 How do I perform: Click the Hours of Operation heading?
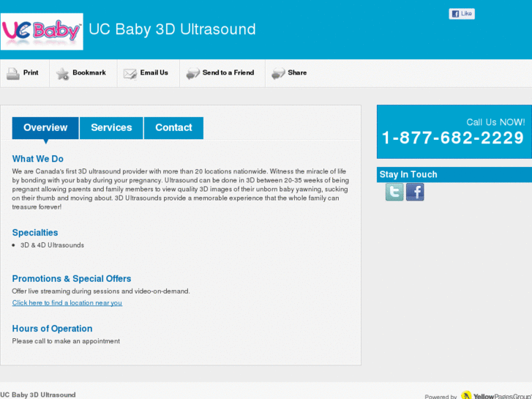(x=52, y=329)
